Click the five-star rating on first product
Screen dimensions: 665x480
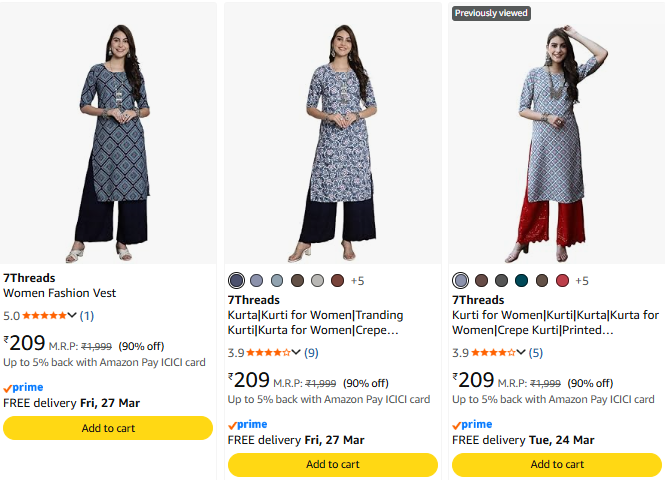44,316
